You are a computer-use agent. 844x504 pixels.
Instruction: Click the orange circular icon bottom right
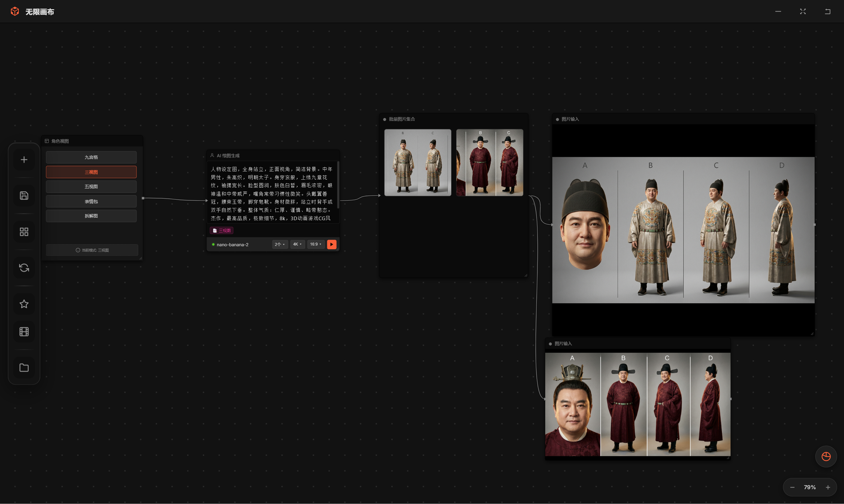coord(826,457)
